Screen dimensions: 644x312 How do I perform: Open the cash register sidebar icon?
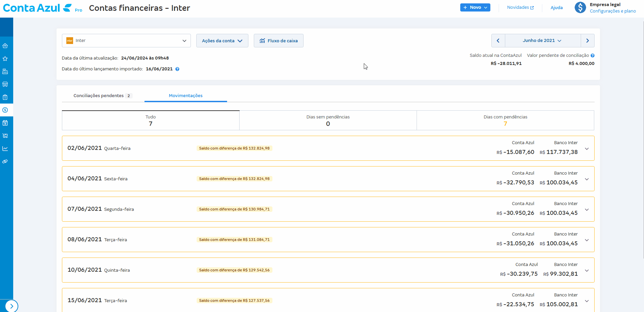[x=5, y=71]
